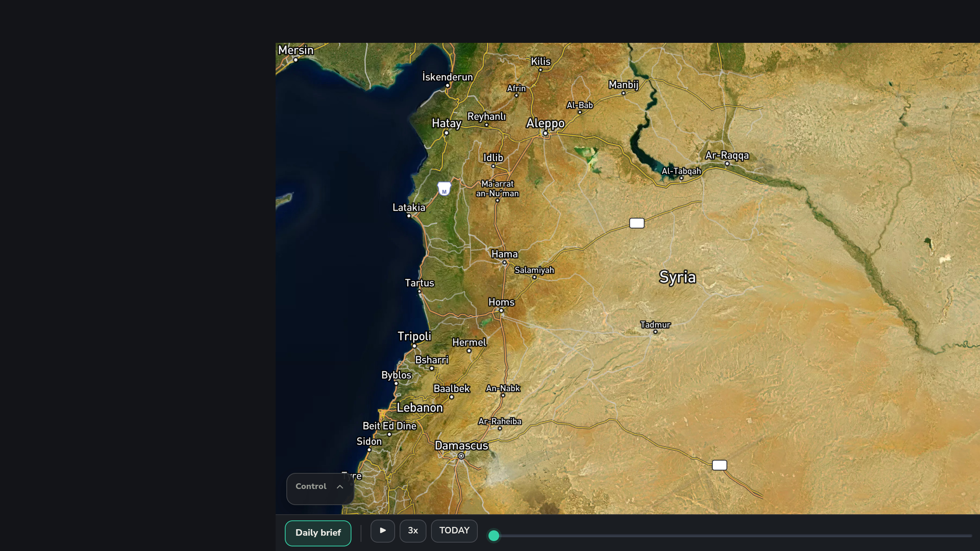The image size is (980, 551).
Task: Click the Tadmur town label
Action: click(x=655, y=325)
